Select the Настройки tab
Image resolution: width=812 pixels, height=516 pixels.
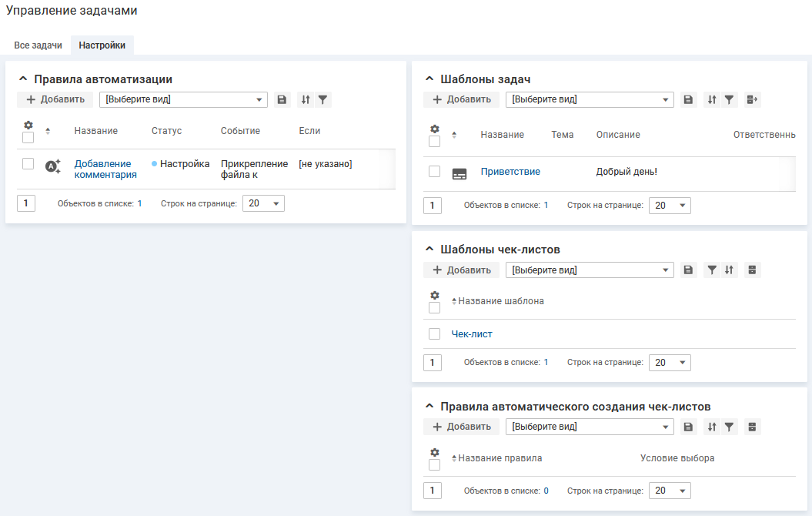click(102, 45)
